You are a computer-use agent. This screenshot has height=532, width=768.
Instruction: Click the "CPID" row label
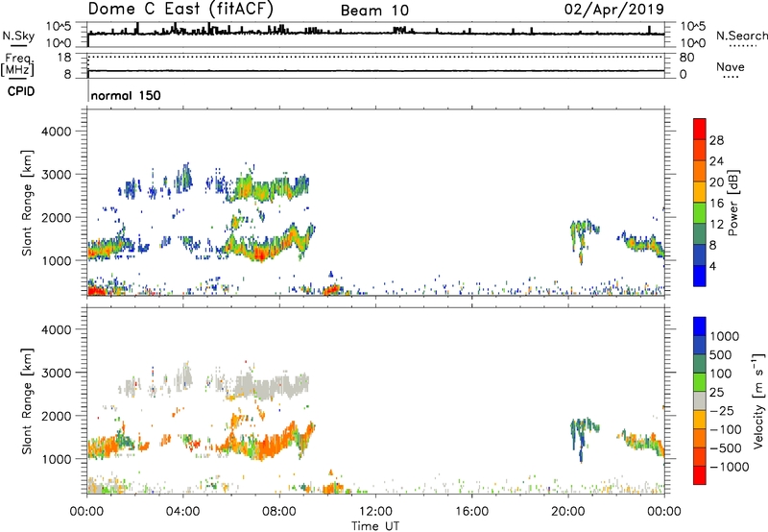(x=21, y=91)
